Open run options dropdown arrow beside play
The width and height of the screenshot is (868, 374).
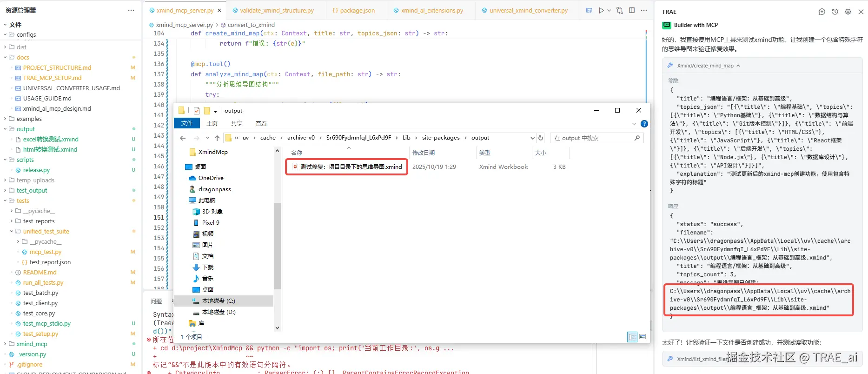[609, 10]
